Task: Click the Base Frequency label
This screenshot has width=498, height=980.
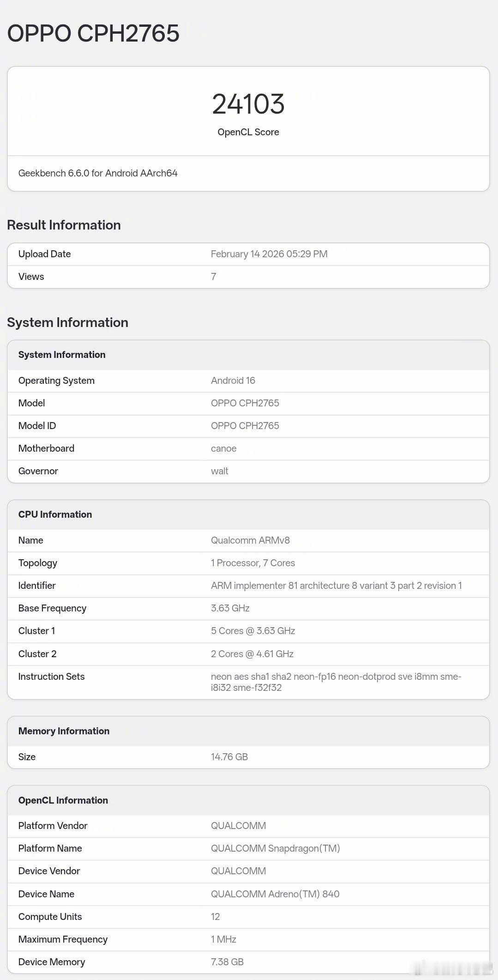Action: (52, 608)
